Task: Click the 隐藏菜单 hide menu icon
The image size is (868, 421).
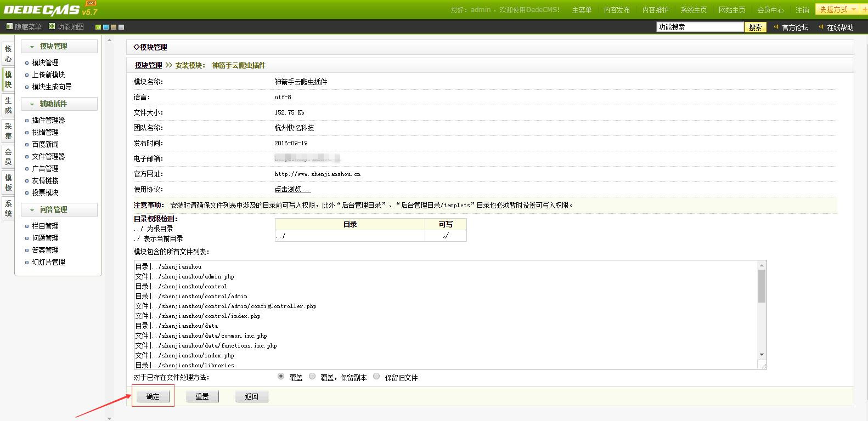Action: coord(9,26)
